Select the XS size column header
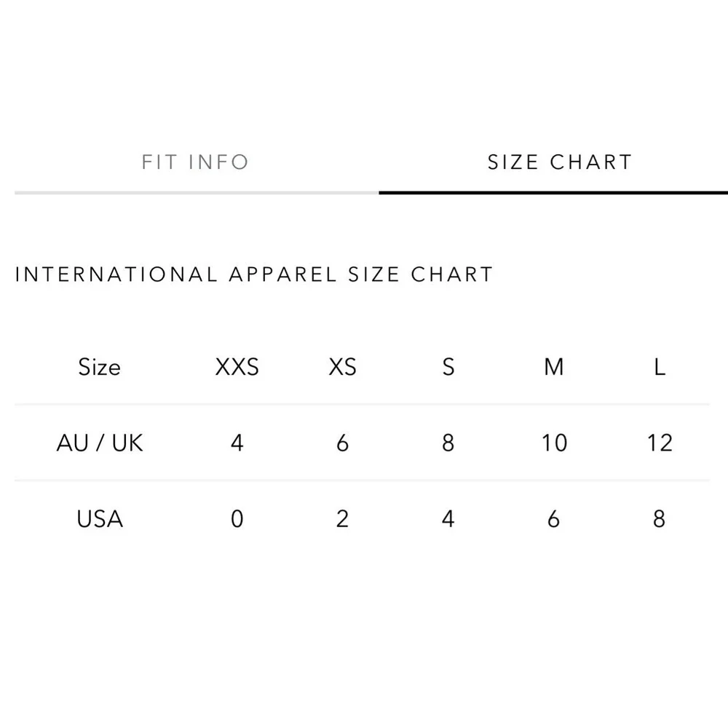This screenshot has width=728, height=728. tap(343, 367)
